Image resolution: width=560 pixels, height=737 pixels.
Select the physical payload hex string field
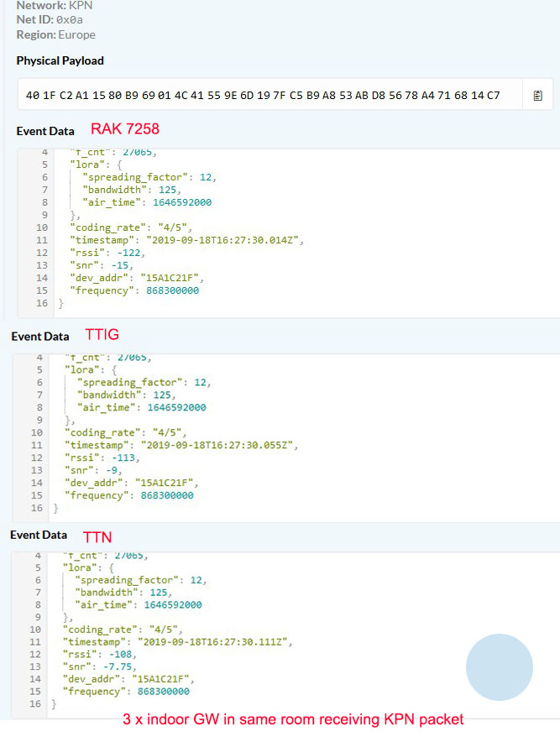[270, 95]
